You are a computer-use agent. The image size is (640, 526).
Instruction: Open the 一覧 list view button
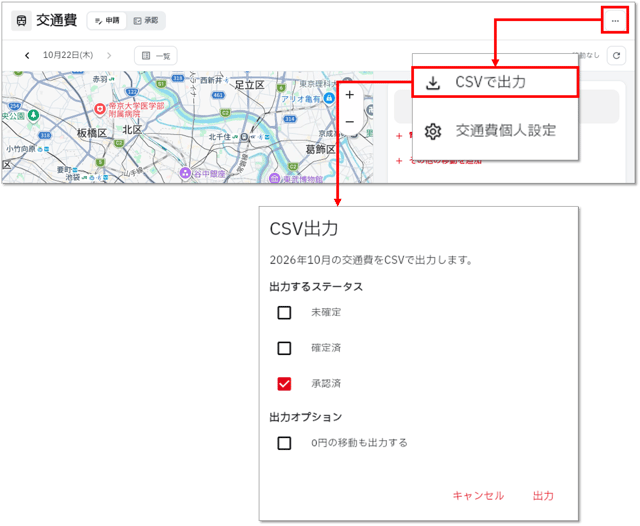click(x=156, y=56)
